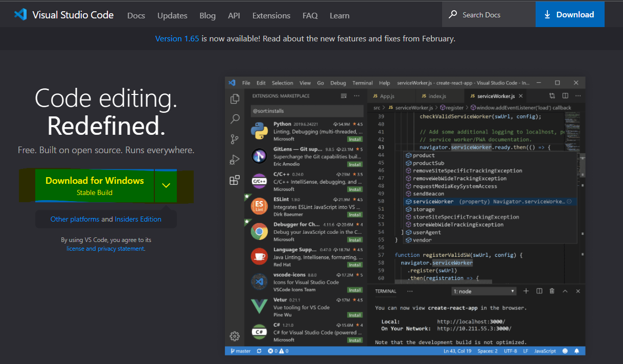Click the Search Docs input field
Image resolution: width=623 pixels, height=364 pixels.
click(489, 14)
